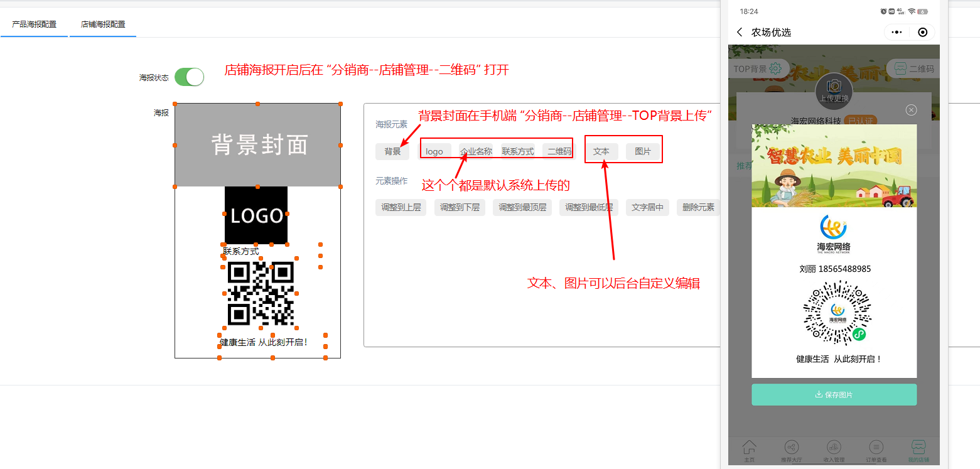Open 收入管理 money icon in bottom bar
The height and width of the screenshot is (469, 980).
pos(834,446)
